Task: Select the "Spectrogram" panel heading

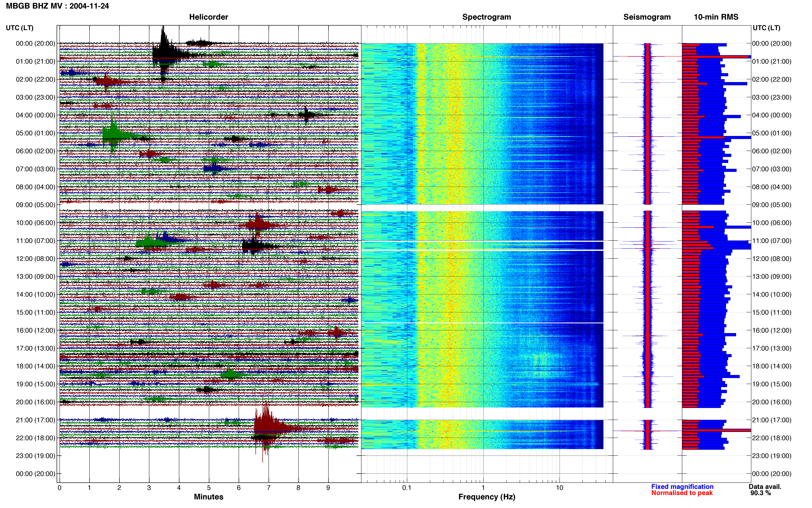Action: (487, 17)
